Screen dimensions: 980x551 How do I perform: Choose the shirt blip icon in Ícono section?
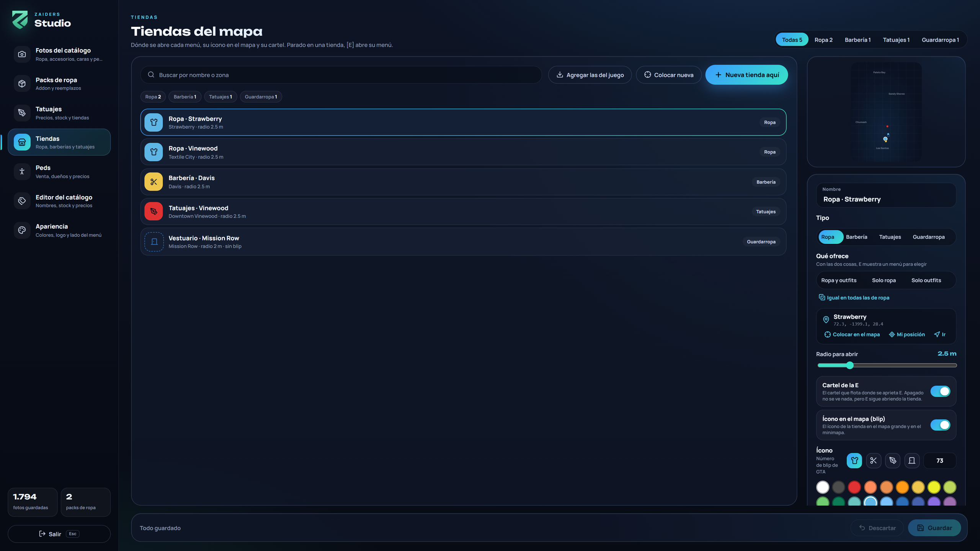click(x=854, y=461)
